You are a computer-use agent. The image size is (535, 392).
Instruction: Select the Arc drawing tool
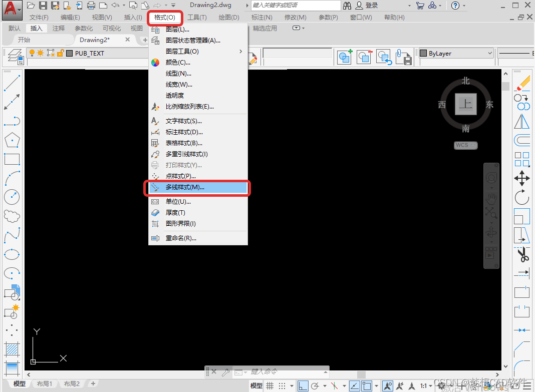click(x=12, y=178)
